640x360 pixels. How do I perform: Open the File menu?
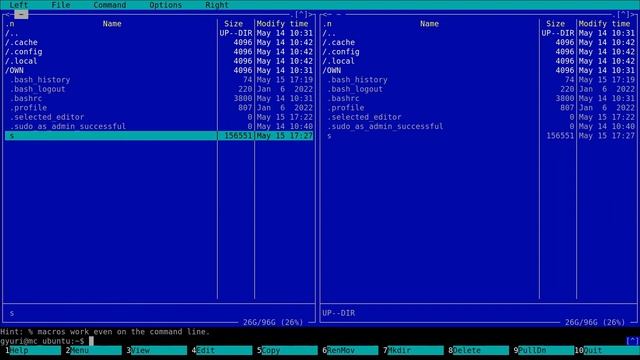[61, 5]
